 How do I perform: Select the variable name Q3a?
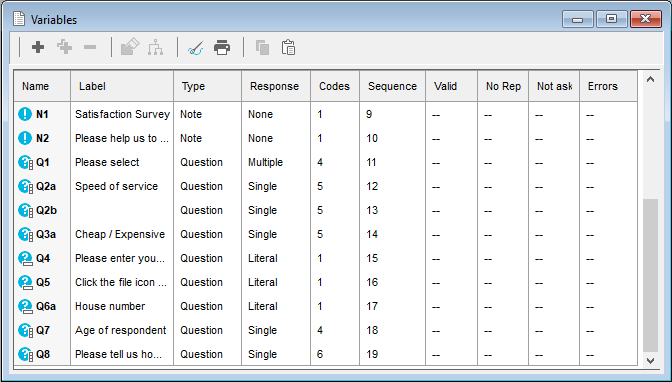coord(46,235)
